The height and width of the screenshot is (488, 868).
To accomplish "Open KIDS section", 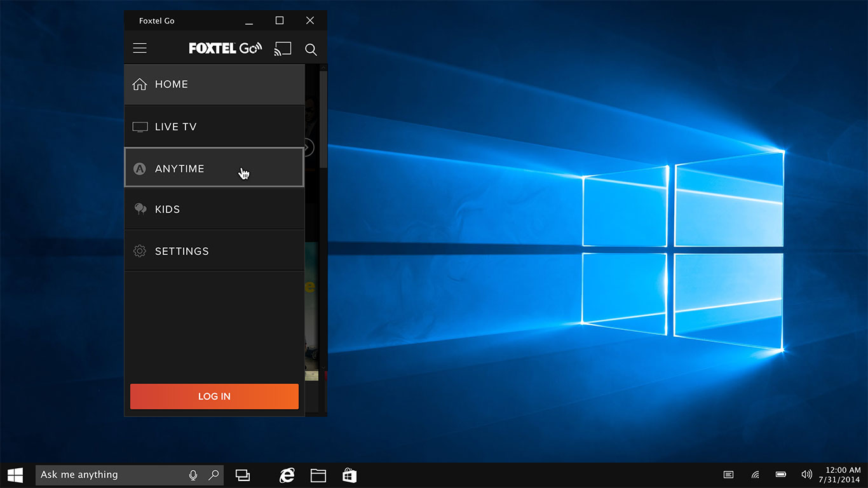I will (x=214, y=209).
